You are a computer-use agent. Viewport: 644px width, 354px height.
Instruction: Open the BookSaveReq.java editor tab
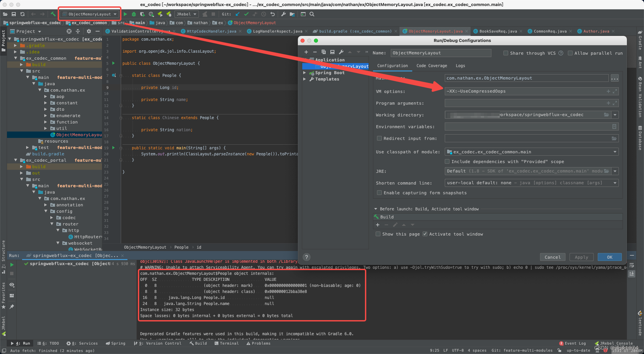tap(498, 31)
